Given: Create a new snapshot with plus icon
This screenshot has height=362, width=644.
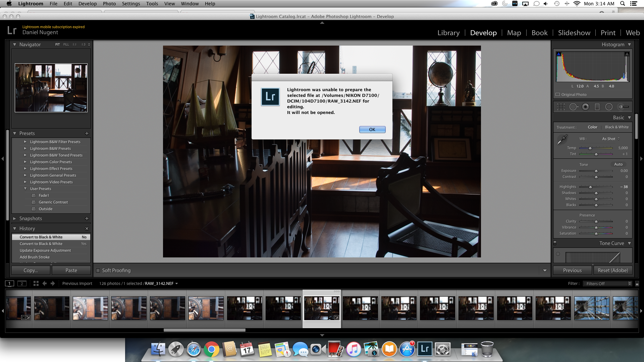Looking at the screenshot, I should 87,219.
